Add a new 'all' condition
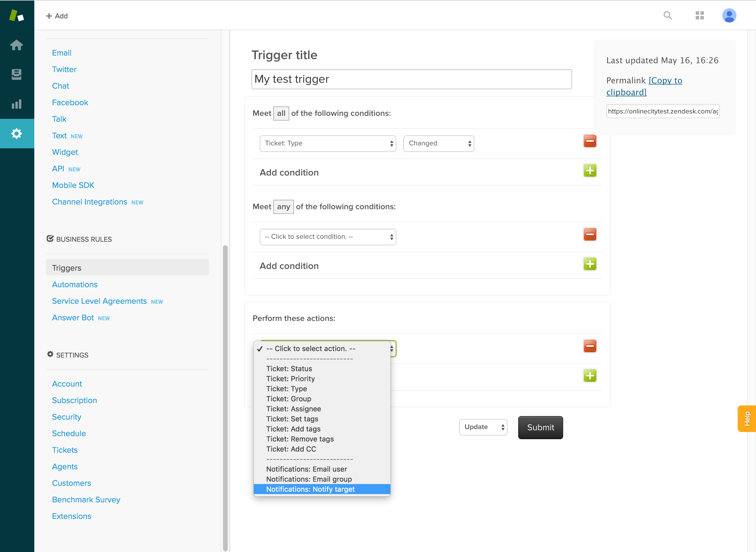This screenshot has width=756, height=552. [x=590, y=171]
